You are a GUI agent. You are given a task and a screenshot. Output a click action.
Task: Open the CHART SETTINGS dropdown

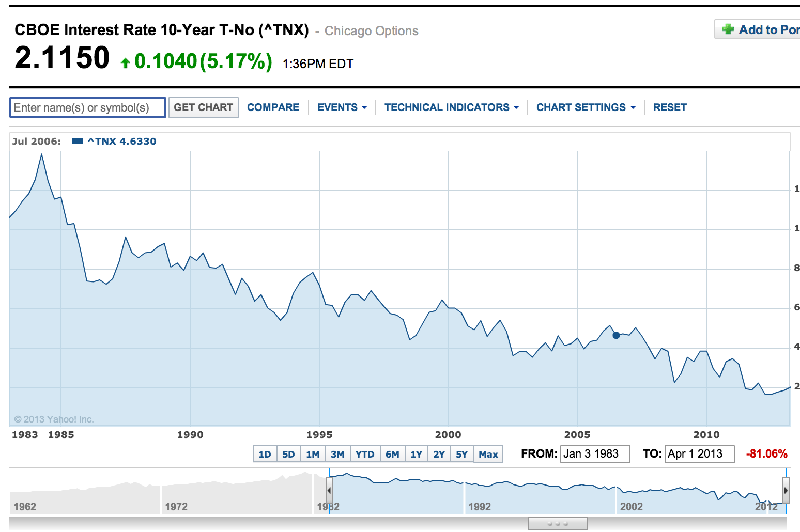(x=586, y=107)
